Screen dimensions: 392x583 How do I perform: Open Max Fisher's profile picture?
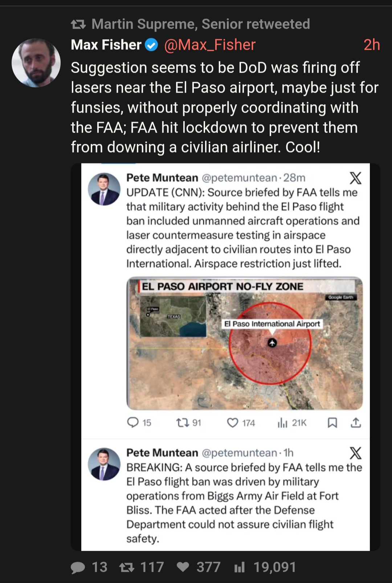coord(36,63)
